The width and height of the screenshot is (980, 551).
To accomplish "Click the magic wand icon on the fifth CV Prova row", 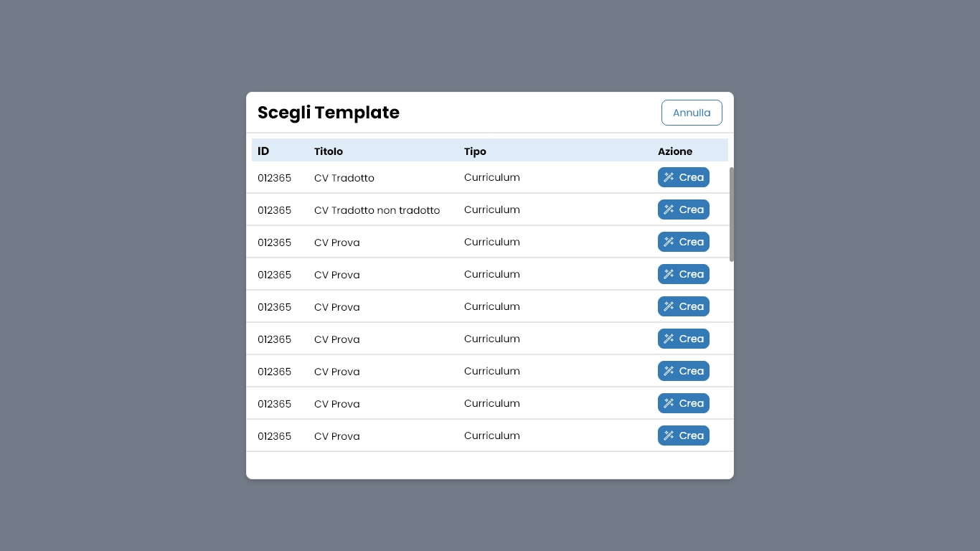I will [x=668, y=371].
